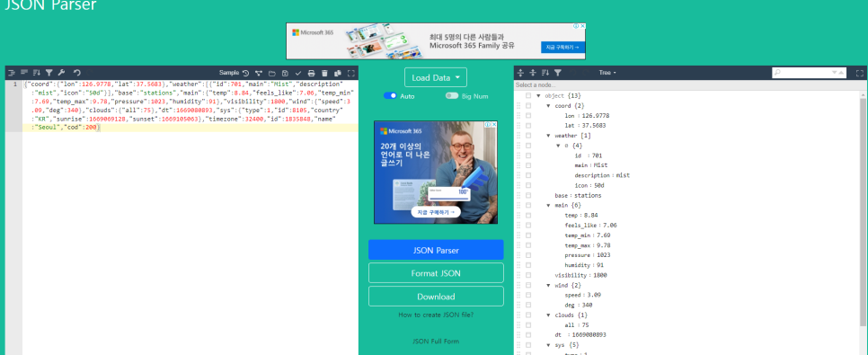Toggle the Auto switch
Image resolution: width=868 pixels, height=355 pixels.
[390, 96]
